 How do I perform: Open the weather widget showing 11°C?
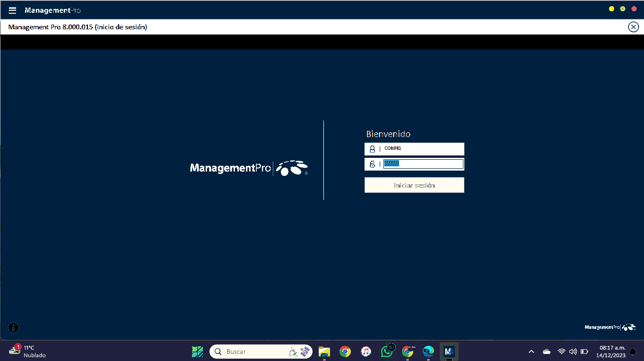point(27,351)
